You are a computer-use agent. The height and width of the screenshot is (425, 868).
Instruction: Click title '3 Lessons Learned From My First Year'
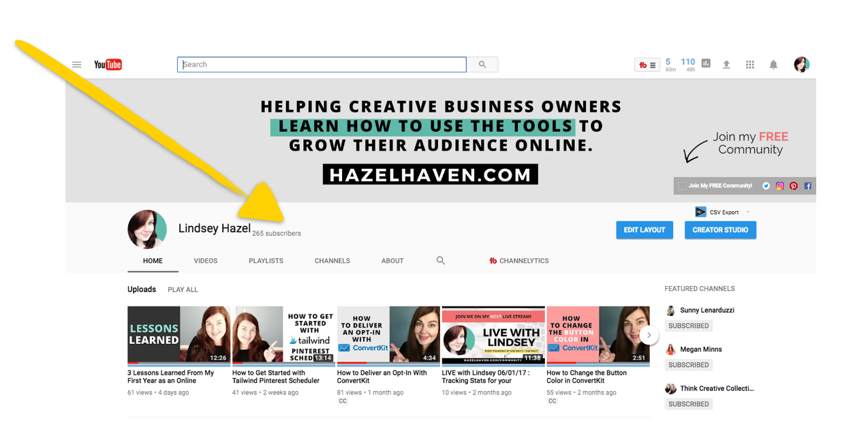171,377
